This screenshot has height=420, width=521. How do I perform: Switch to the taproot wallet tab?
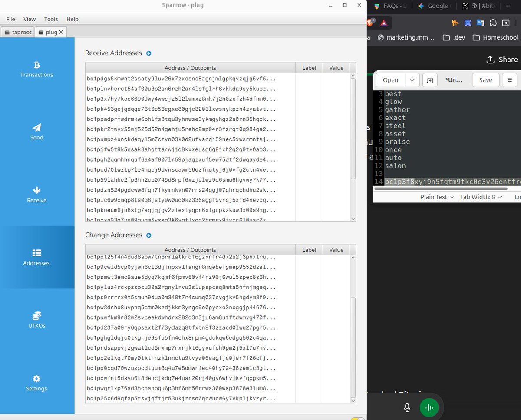(18, 32)
